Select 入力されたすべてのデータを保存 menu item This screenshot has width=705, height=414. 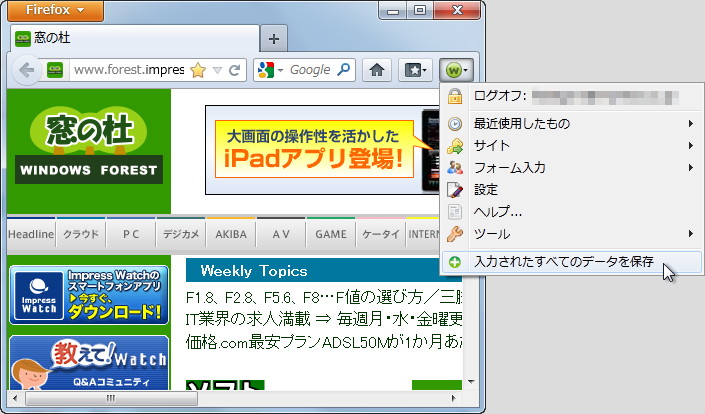[x=571, y=262]
